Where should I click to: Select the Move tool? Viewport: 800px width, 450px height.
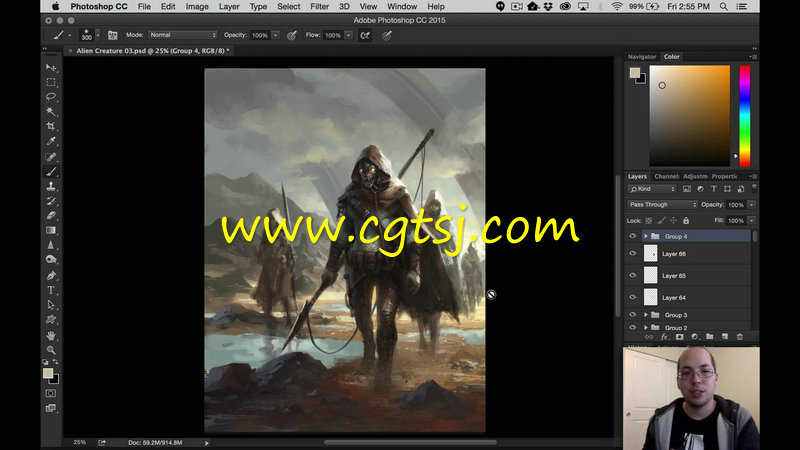pos(51,67)
